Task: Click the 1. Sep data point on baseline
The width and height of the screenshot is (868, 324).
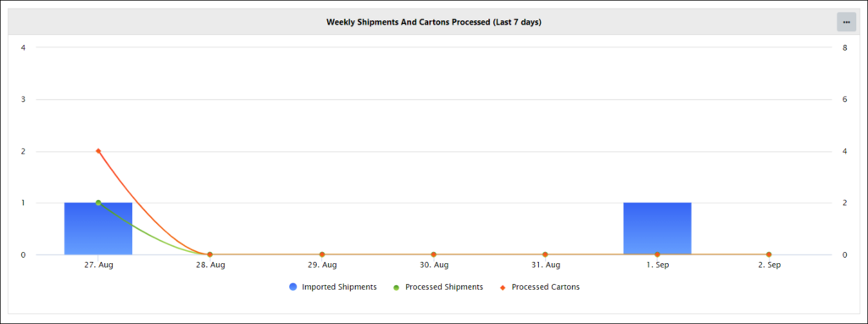Action: 657,254
